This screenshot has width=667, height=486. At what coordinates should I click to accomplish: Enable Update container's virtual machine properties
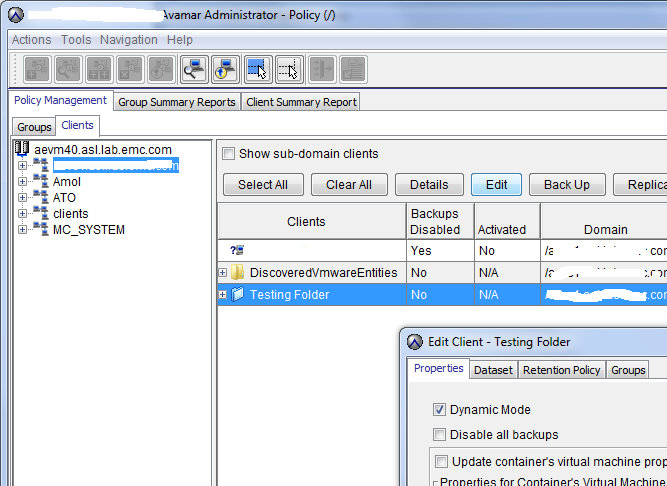442,461
